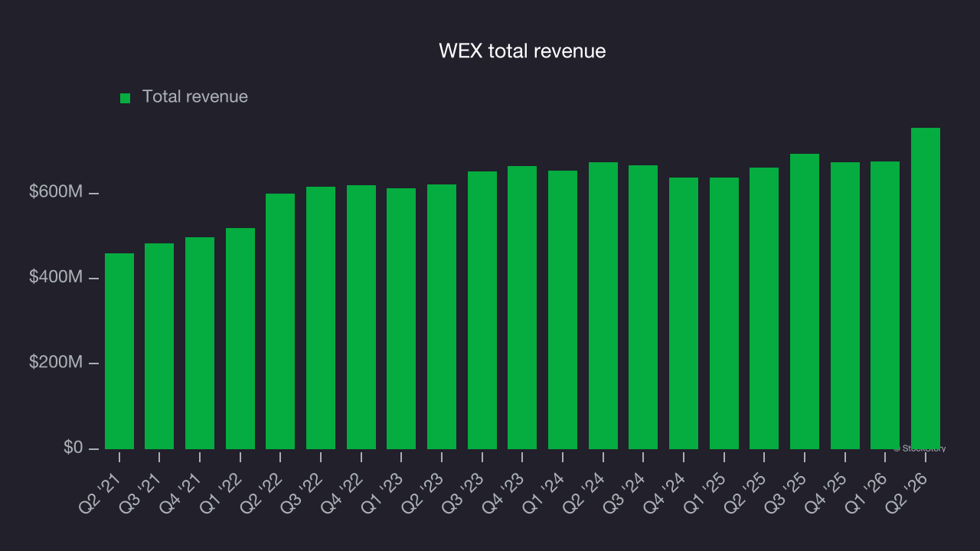
Task: Click the Q1 '22 revenue bar
Action: click(240, 338)
